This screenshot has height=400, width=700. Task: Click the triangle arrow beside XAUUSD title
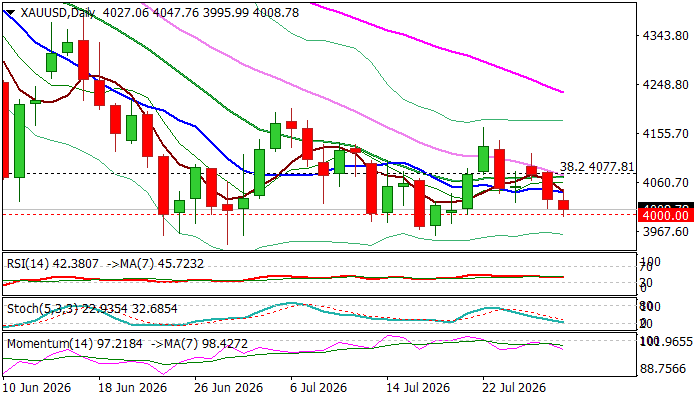coord(11,13)
